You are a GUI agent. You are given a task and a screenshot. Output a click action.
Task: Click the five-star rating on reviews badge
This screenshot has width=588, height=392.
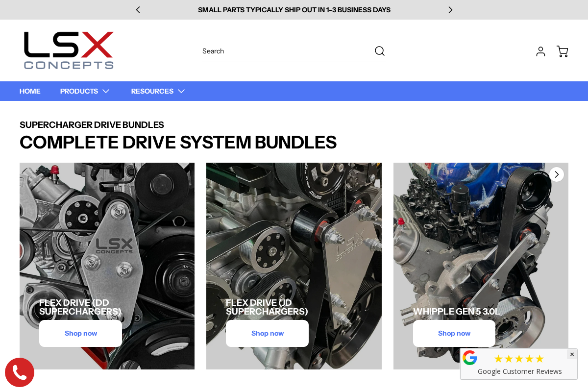[519, 359]
